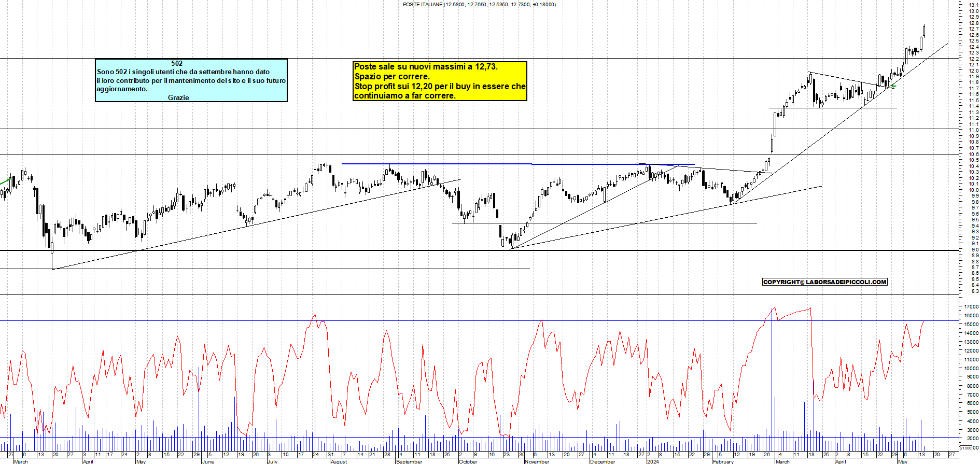Select the 'Spazio per correre.' line
The width and height of the screenshot is (980, 464).
pos(392,77)
